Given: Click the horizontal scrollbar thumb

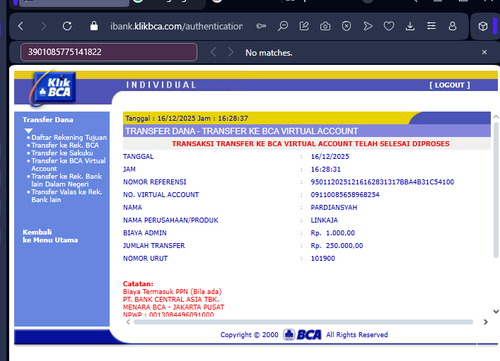Looking at the screenshot, I should pyautogui.click(x=303, y=322).
